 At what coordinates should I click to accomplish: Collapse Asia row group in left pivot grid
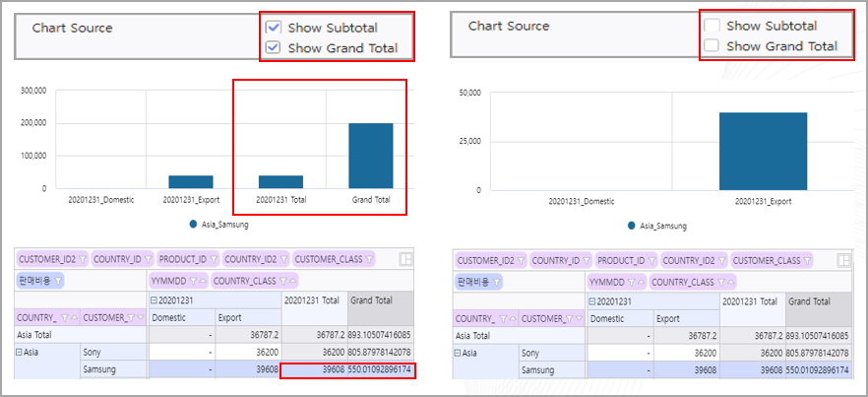click(20, 352)
